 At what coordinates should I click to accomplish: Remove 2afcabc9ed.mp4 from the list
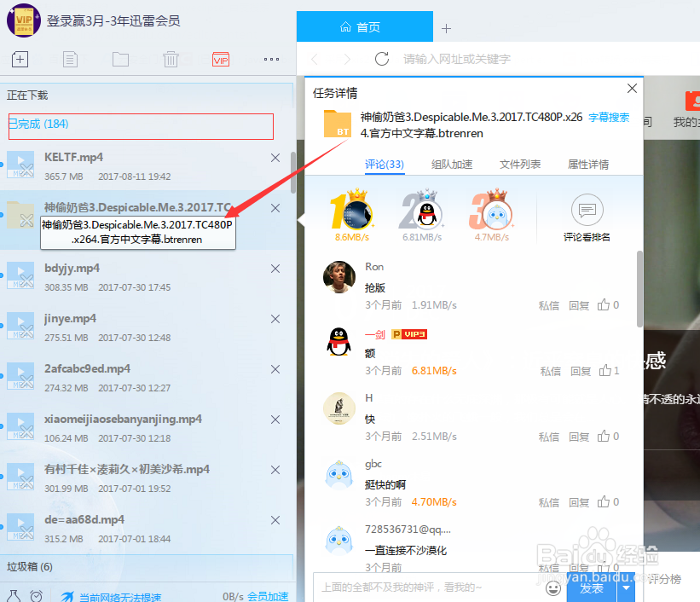pos(275,369)
